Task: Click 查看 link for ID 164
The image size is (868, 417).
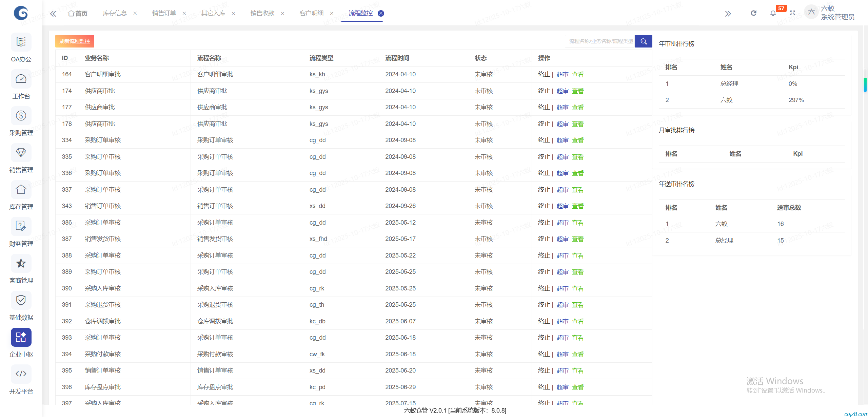Action: click(x=578, y=74)
